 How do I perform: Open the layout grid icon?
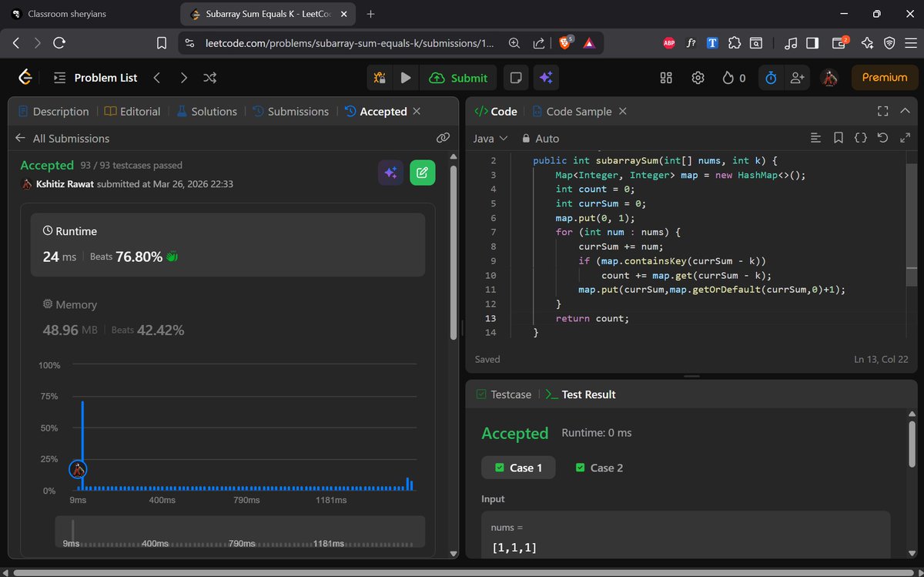(667, 78)
